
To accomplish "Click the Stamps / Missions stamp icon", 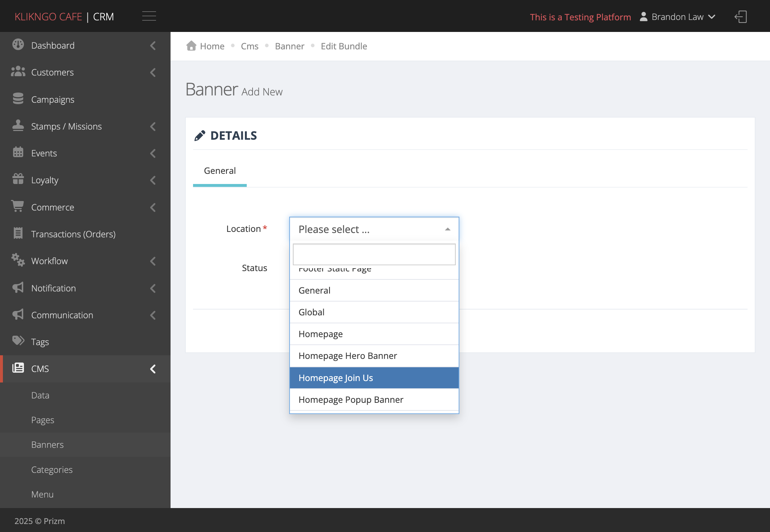I will pos(18,126).
